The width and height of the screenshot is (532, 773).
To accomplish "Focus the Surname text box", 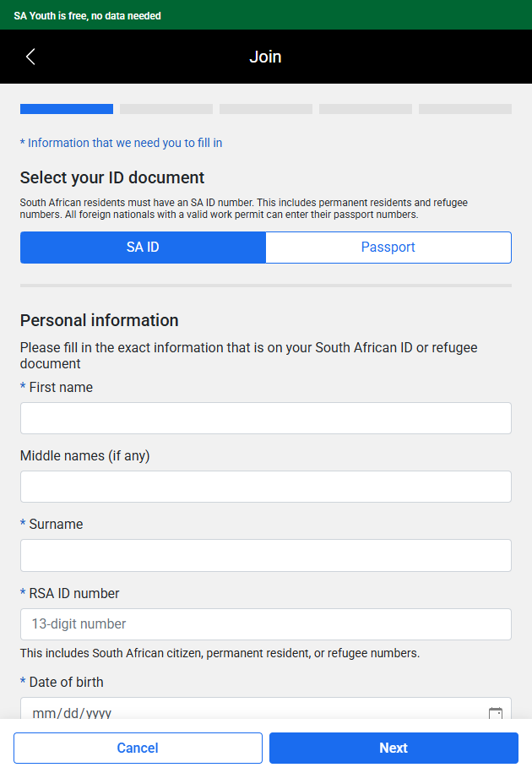I will coord(266,555).
